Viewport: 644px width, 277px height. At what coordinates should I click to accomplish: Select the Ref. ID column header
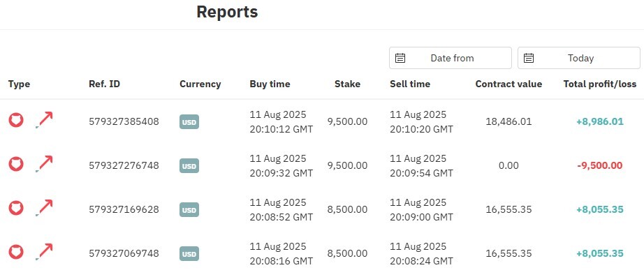click(x=104, y=84)
